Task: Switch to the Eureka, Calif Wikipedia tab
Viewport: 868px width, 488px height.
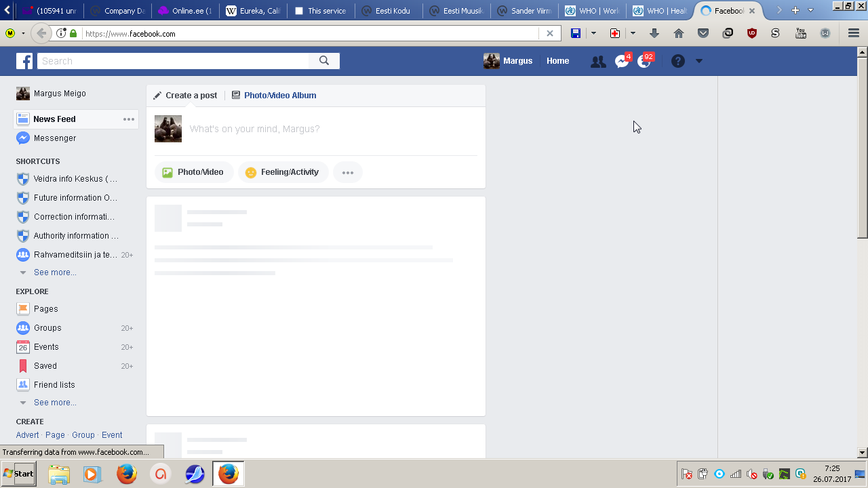Action: (254, 11)
